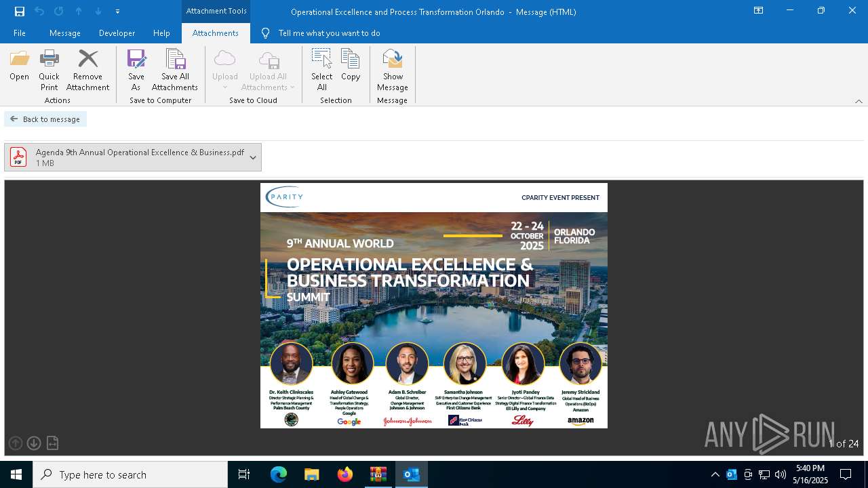
Task: Click Remove Attachment in the ribbon
Action: click(x=87, y=70)
